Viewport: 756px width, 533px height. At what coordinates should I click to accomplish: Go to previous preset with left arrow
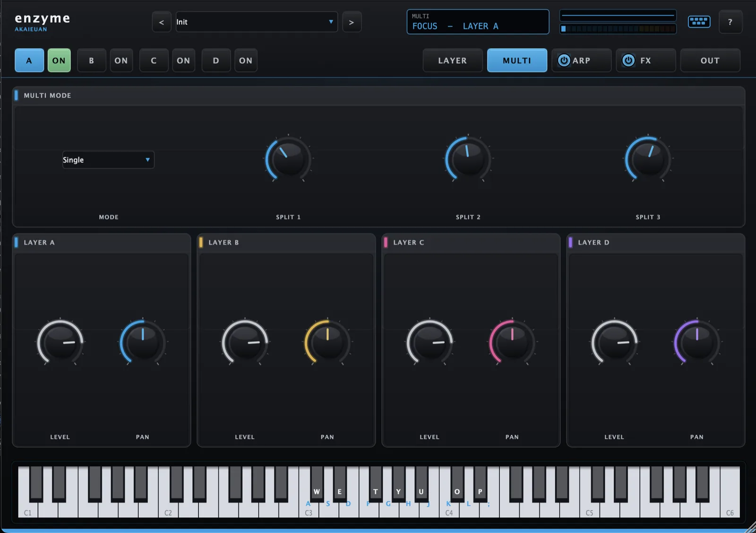point(162,22)
